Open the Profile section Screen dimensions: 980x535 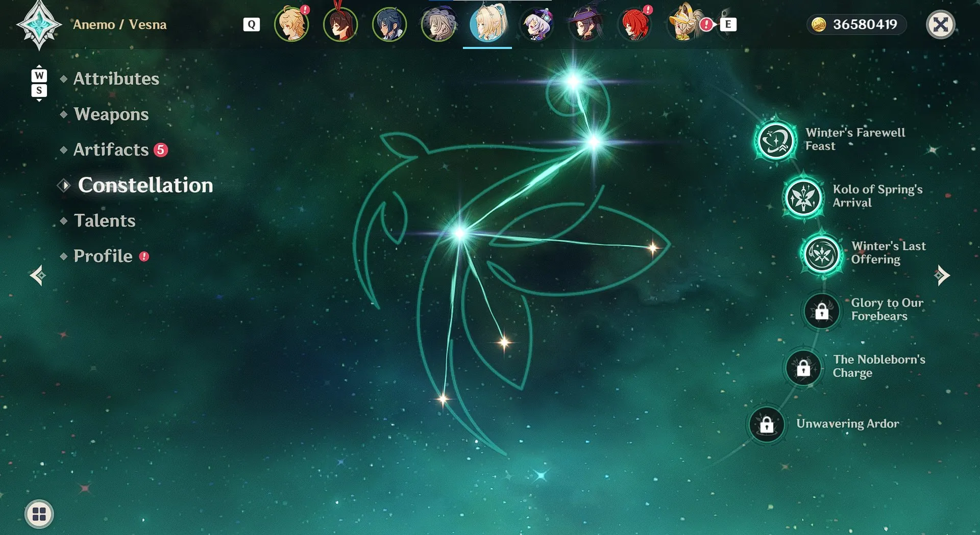click(x=103, y=256)
